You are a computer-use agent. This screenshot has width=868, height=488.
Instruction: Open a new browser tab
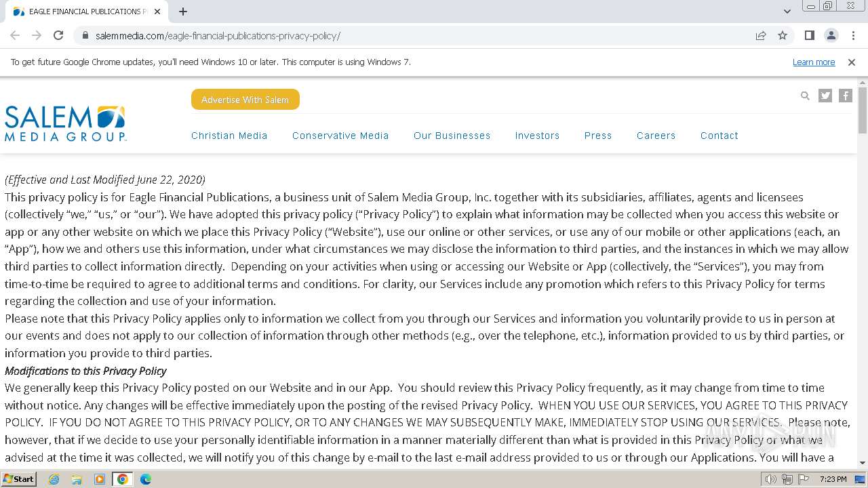(183, 12)
